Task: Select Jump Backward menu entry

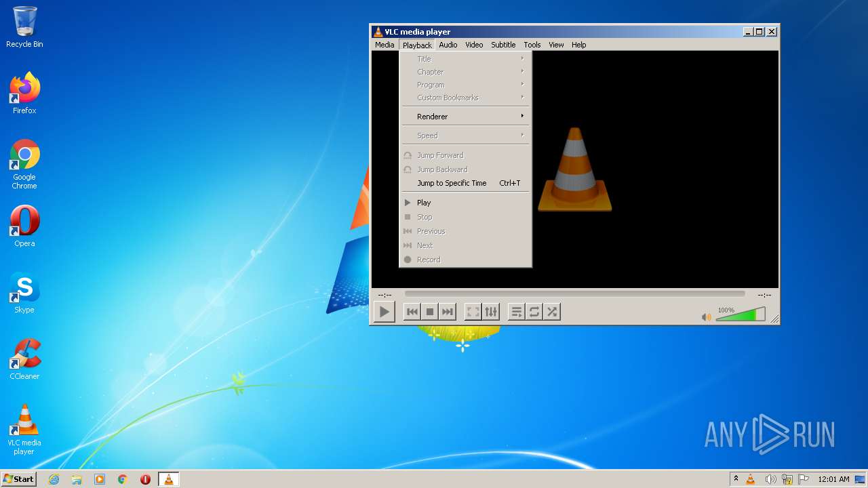Action: pos(465,169)
